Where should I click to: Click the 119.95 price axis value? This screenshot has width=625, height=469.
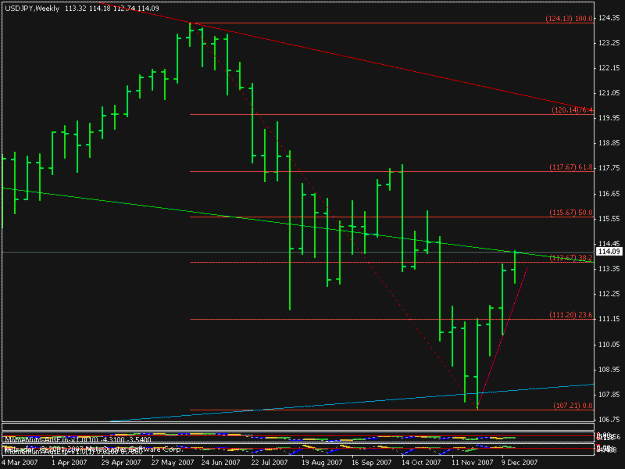tap(609, 118)
